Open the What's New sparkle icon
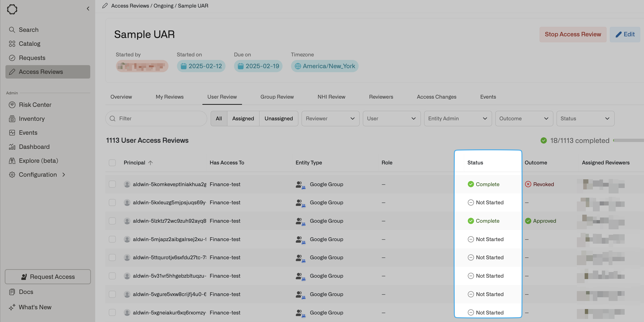 coord(12,307)
